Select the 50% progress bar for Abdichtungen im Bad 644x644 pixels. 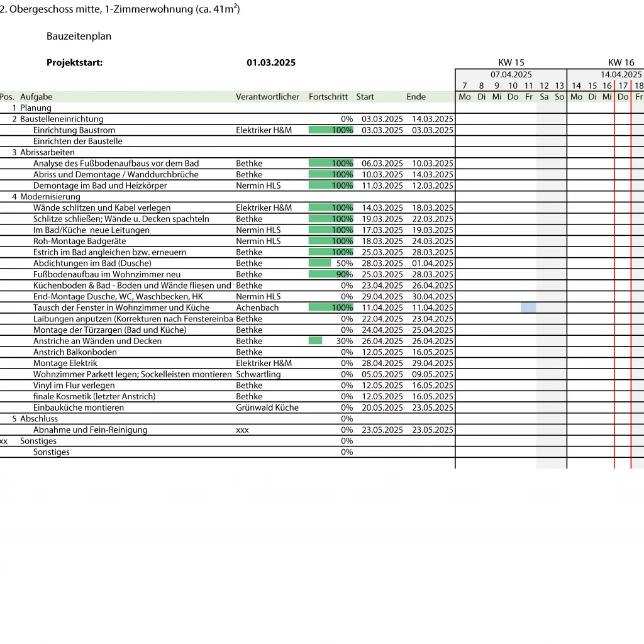(x=319, y=263)
